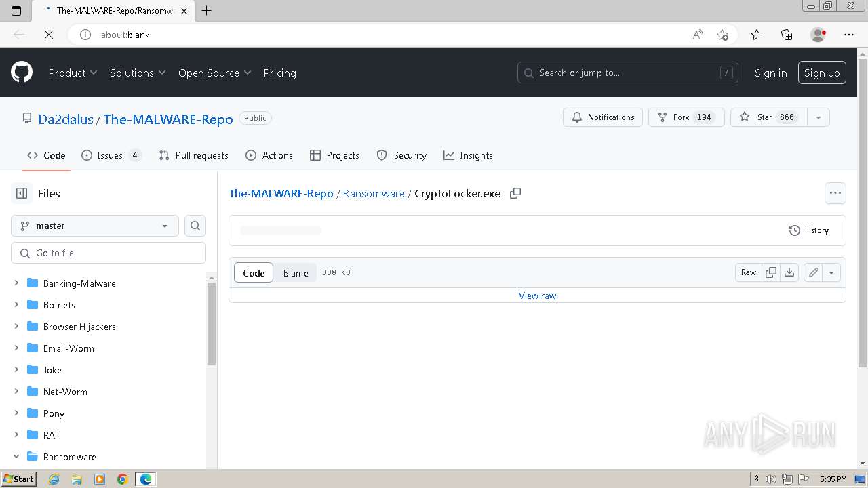
Task: Click the View raw link
Action: click(x=537, y=296)
